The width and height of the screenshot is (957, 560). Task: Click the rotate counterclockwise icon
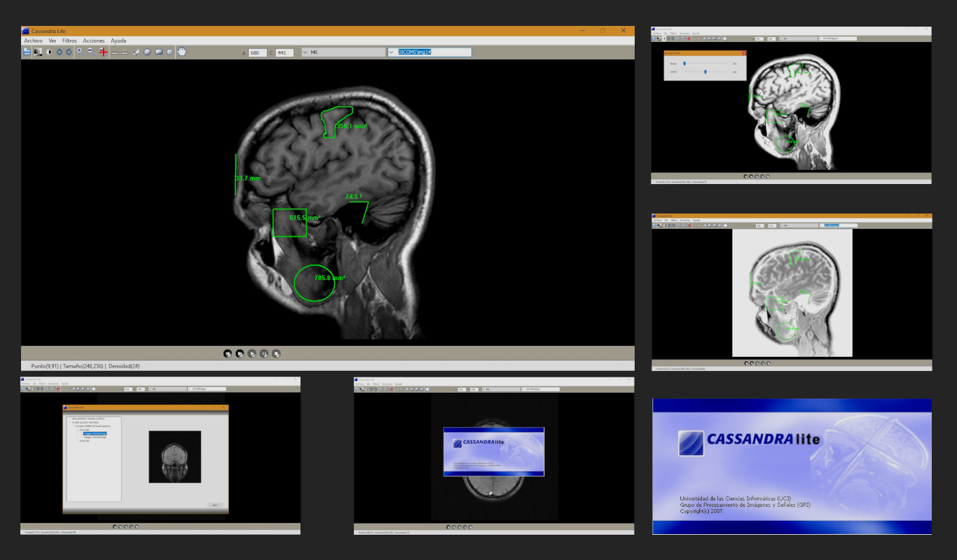(x=60, y=52)
